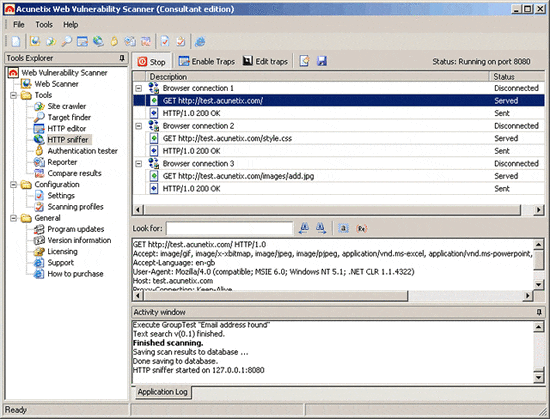Open Web Scanner from the top toolbar
Screen dimensions: 550x419
(35, 41)
